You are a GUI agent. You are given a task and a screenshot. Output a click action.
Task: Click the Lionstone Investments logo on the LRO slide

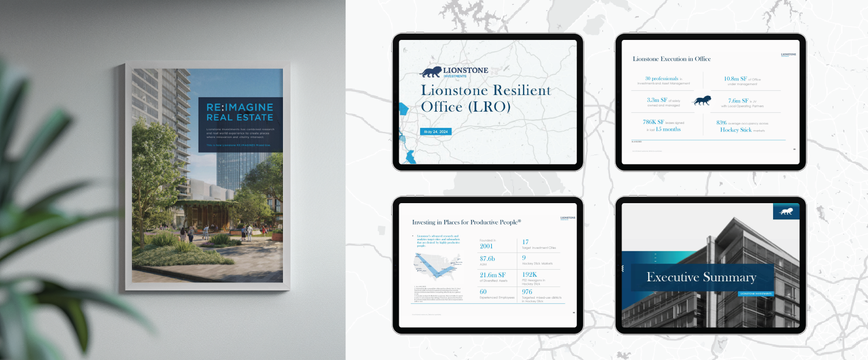454,72
